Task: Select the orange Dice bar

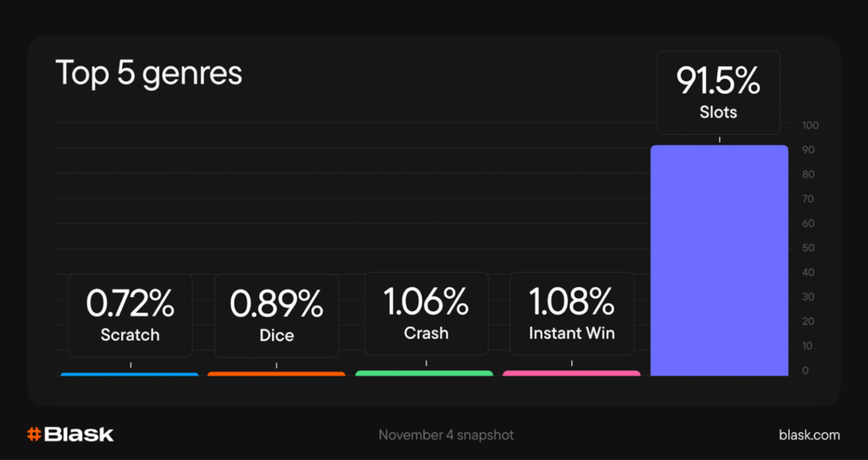Action: coord(276,374)
